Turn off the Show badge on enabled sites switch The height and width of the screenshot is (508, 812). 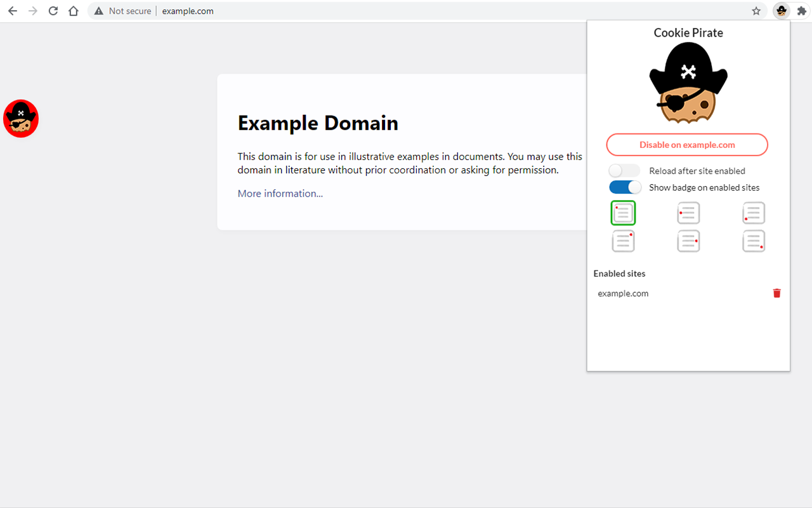click(625, 187)
